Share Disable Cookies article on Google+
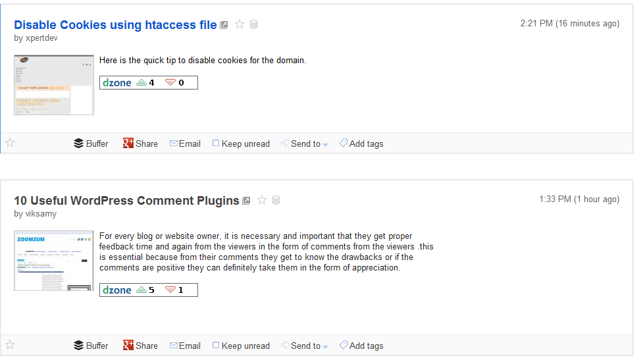The width and height of the screenshot is (643, 364). click(x=140, y=143)
